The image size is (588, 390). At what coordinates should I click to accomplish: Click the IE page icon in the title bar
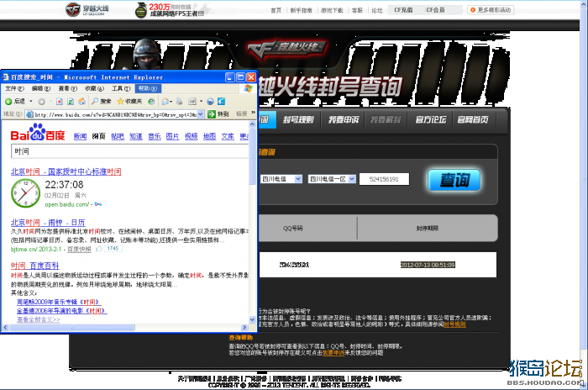[x=6, y=77]
